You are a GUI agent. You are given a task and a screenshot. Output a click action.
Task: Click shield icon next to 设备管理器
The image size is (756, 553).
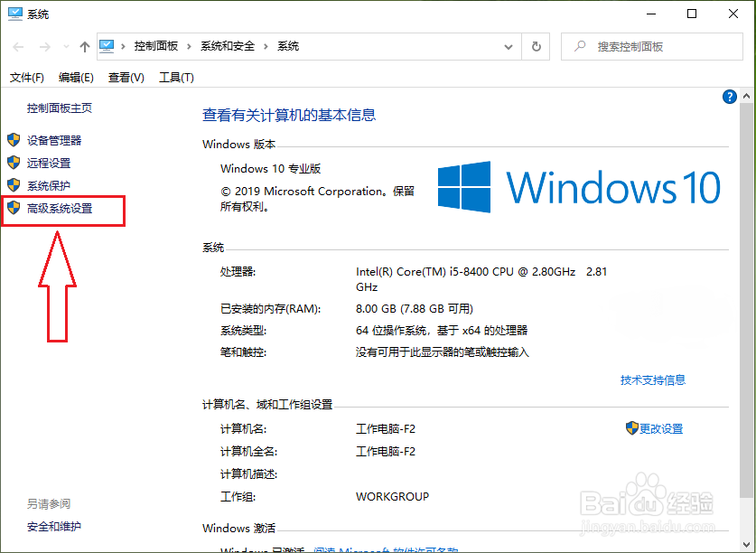[14, 140]
